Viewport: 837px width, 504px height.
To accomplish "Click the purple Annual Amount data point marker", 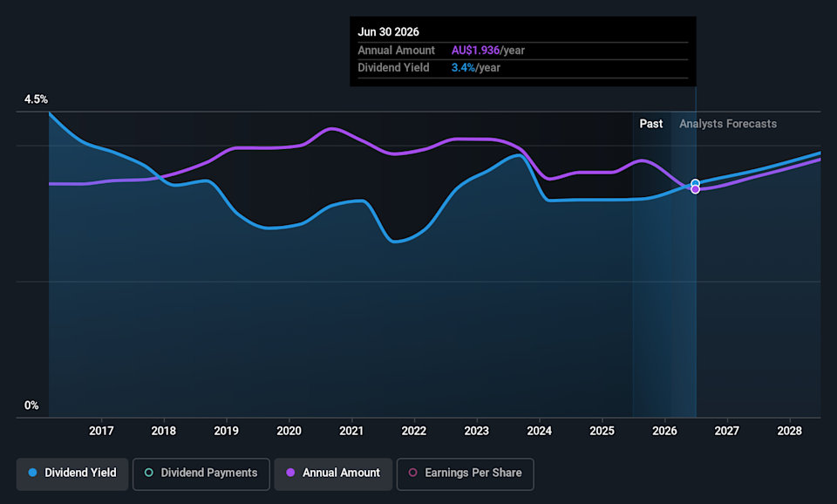I will [x=695, y=189].
